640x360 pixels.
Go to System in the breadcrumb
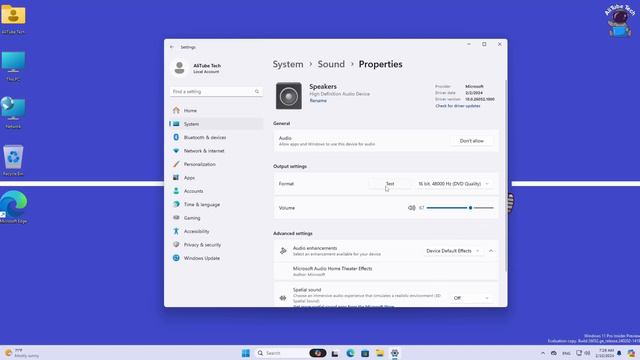coord(288,64)
